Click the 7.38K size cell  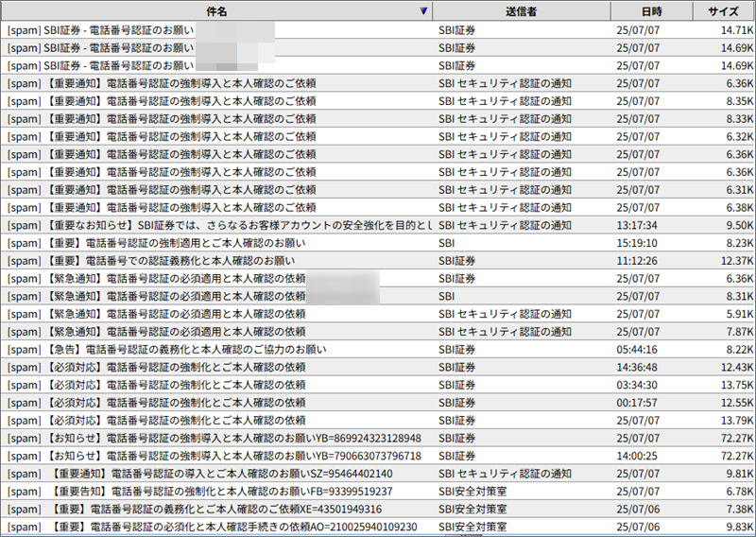[x=740, y=510]
